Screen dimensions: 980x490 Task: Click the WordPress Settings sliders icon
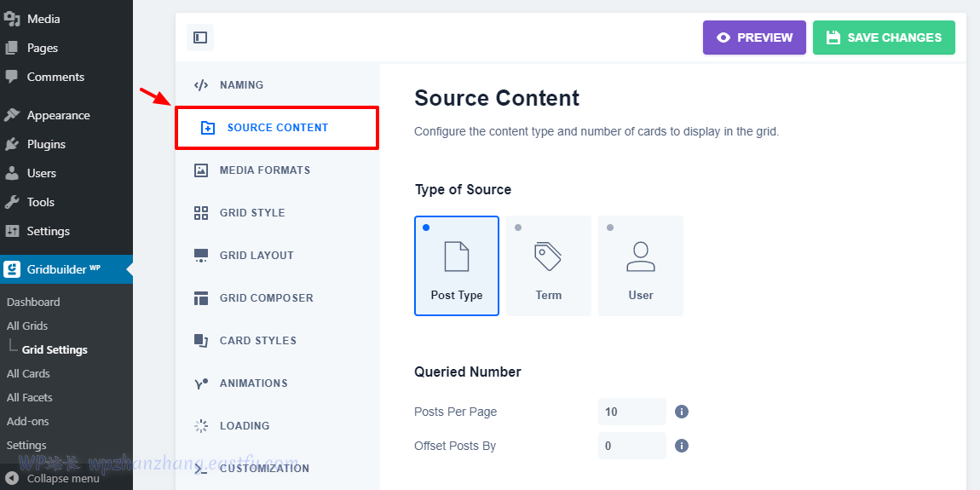point(12,231)
